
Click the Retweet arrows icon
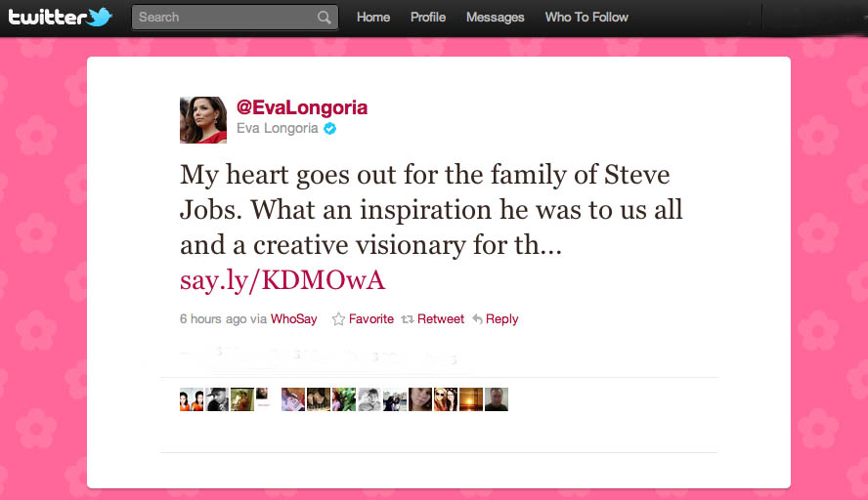[408, 319]
